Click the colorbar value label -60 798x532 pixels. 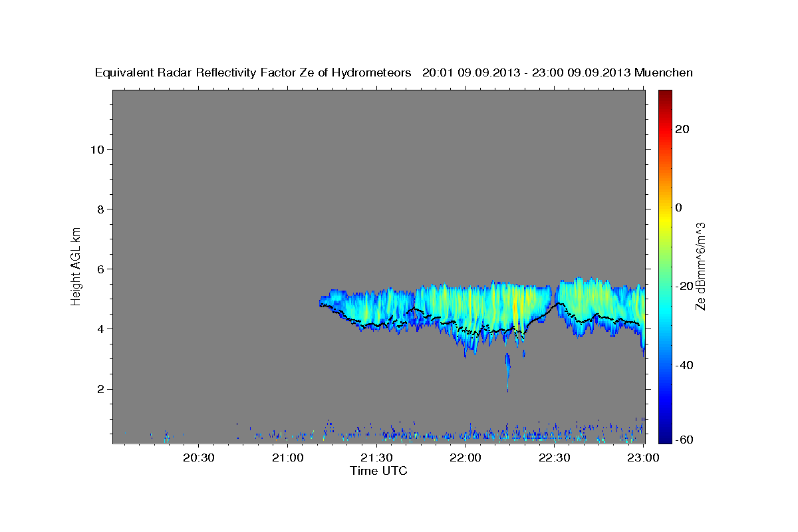[684, 440]
